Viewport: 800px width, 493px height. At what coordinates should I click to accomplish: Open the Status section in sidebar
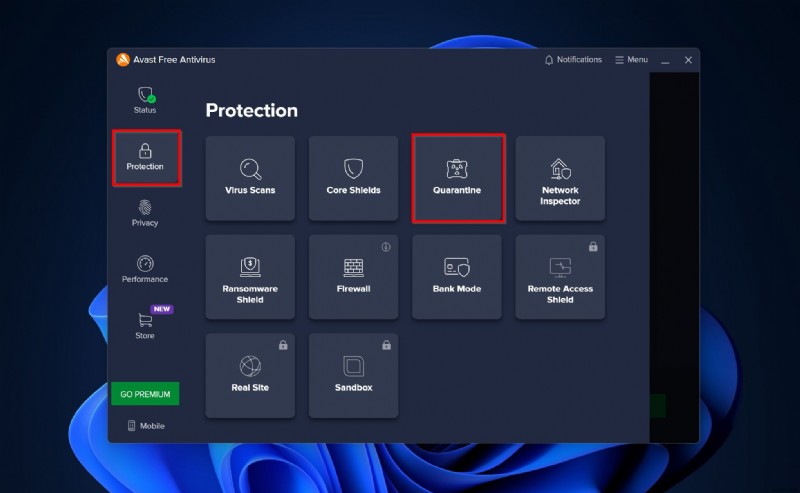tap(145, 101)
